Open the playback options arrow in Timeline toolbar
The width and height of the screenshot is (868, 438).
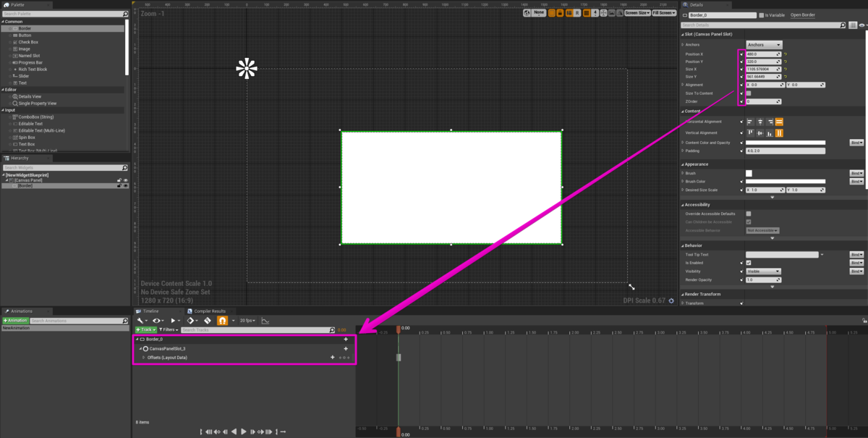tap(176, 320)
